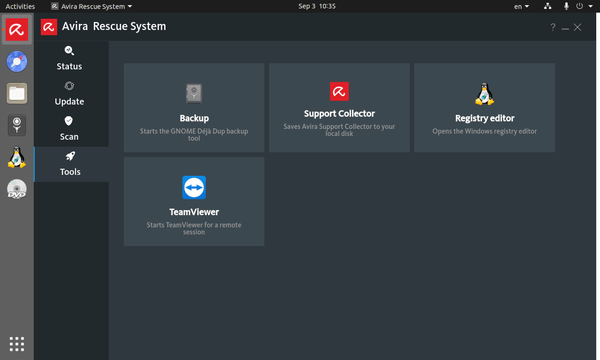Click 'Saves Avira Support Collector' description text
The height and width of the screenshot is (360, 600).
(x=339, y=130)
